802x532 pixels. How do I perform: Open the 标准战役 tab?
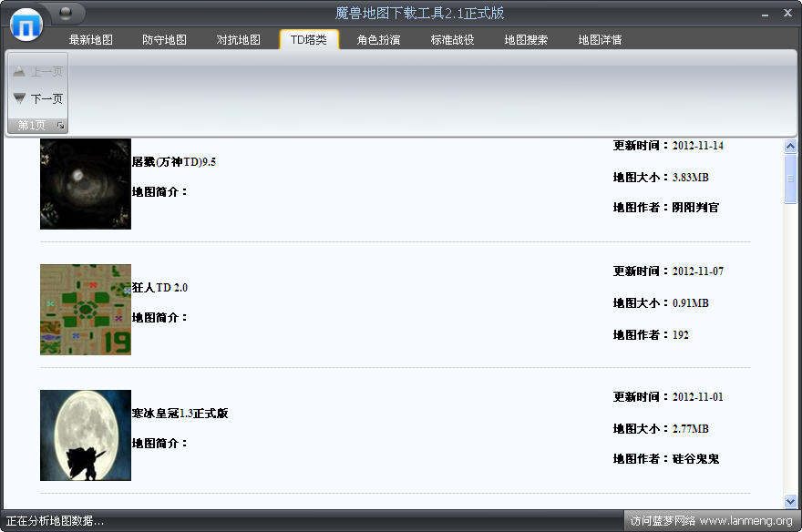coord(452,39)
